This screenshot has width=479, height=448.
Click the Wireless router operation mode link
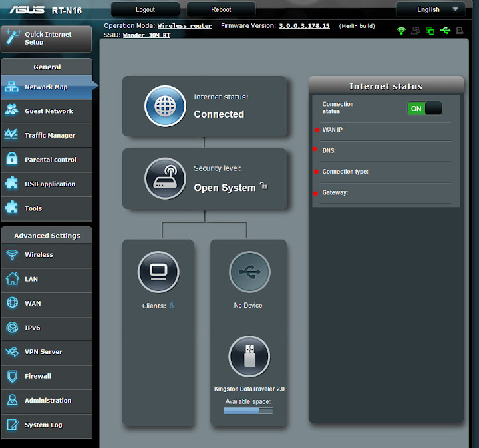(x=184, y=26)
